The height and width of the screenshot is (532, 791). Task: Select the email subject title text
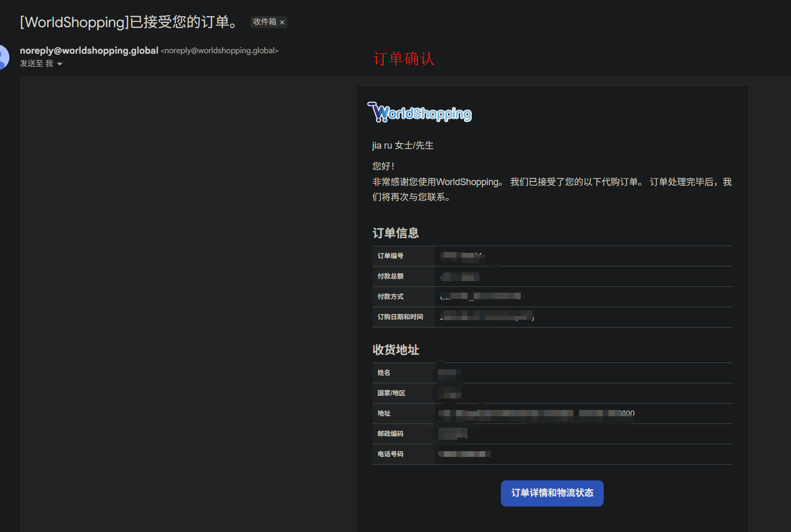[129, 22]
